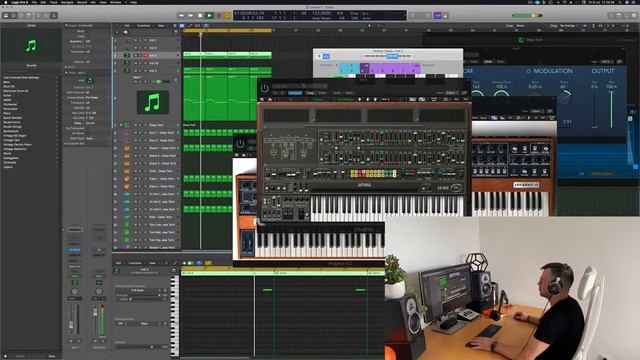Viewport: 640px width, 360px height.
Task: Open the Navigate menu
Action: (67, 2)
